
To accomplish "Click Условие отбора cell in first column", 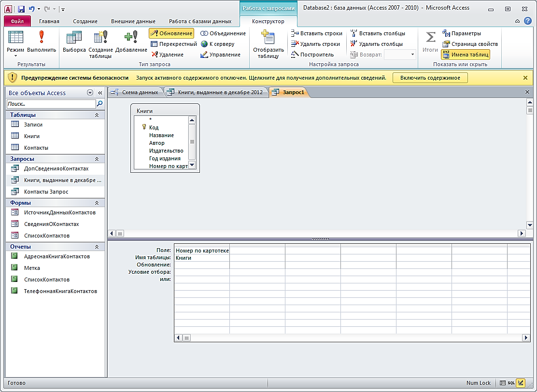I will click(x=202, y=272).
